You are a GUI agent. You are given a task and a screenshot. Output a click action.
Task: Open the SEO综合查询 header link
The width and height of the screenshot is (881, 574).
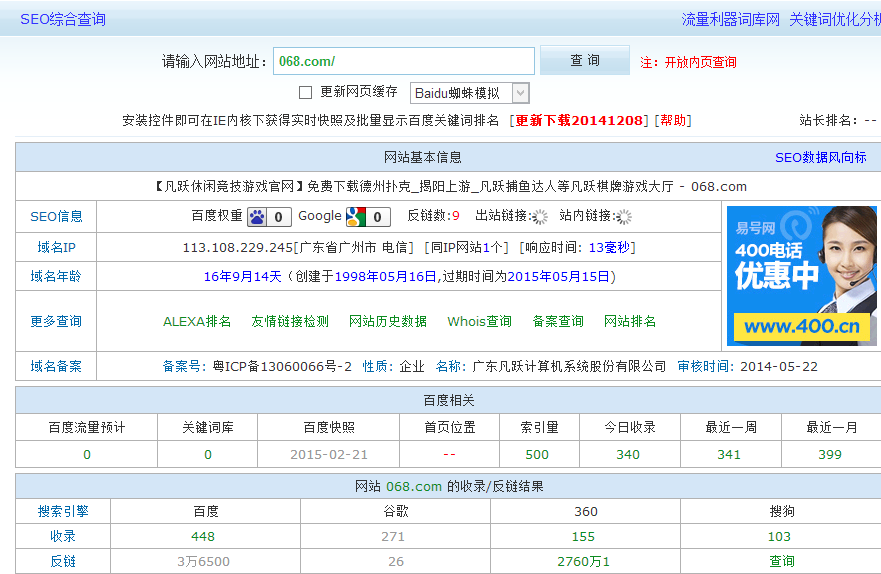63,20
